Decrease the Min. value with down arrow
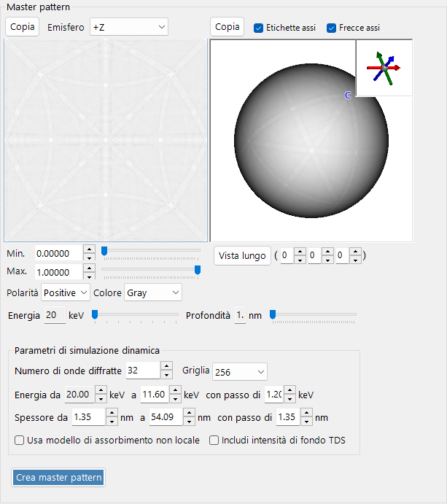This screenshot has width=447, height=504. tap(90, 257)
